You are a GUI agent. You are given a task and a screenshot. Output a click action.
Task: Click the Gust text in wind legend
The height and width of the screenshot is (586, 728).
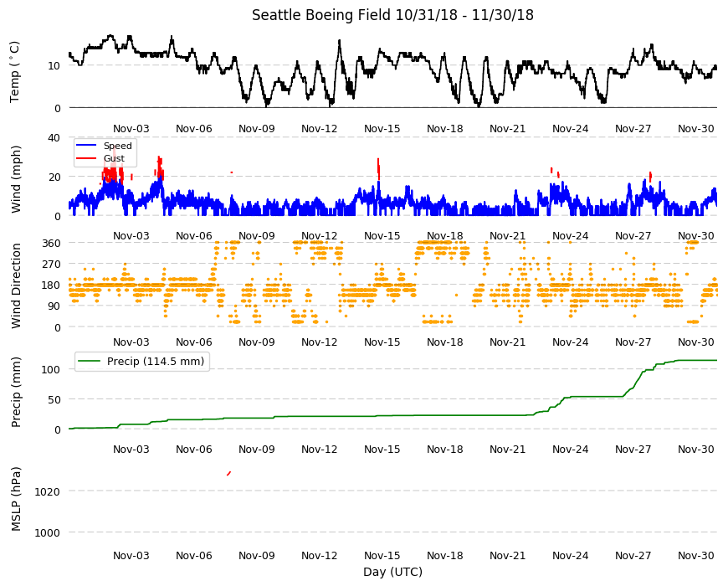pos(114,158)
